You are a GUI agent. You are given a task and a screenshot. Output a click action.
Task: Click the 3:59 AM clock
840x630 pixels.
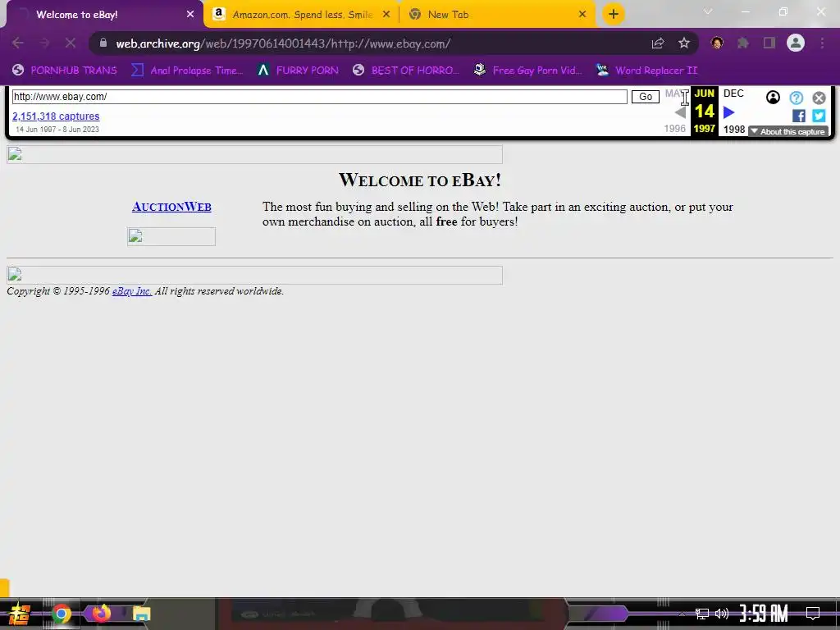[764, 614]
